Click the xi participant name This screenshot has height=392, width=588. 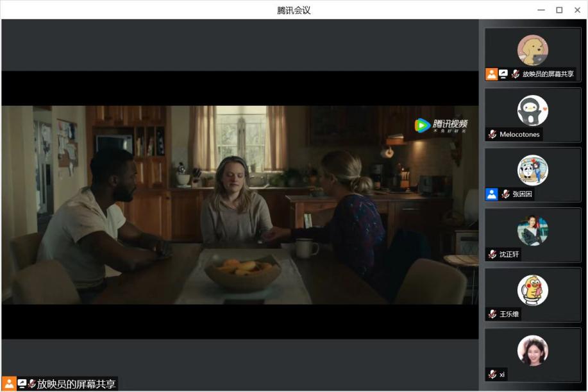click(501, 375)
